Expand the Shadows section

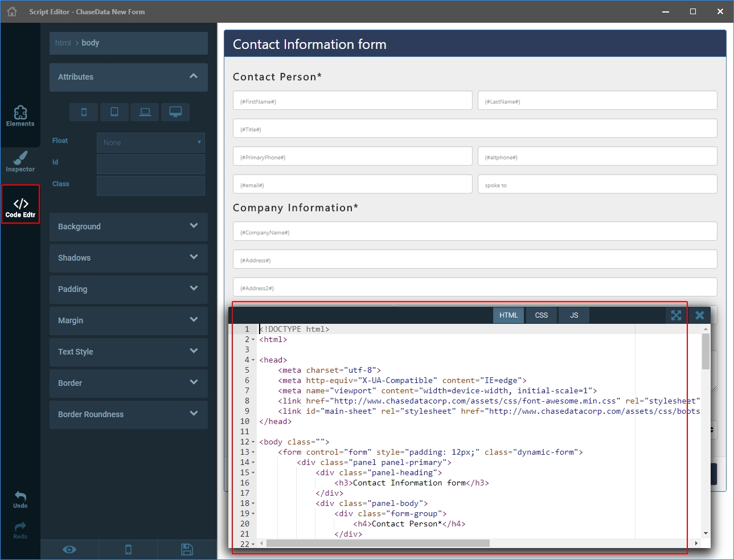point(129,258)
